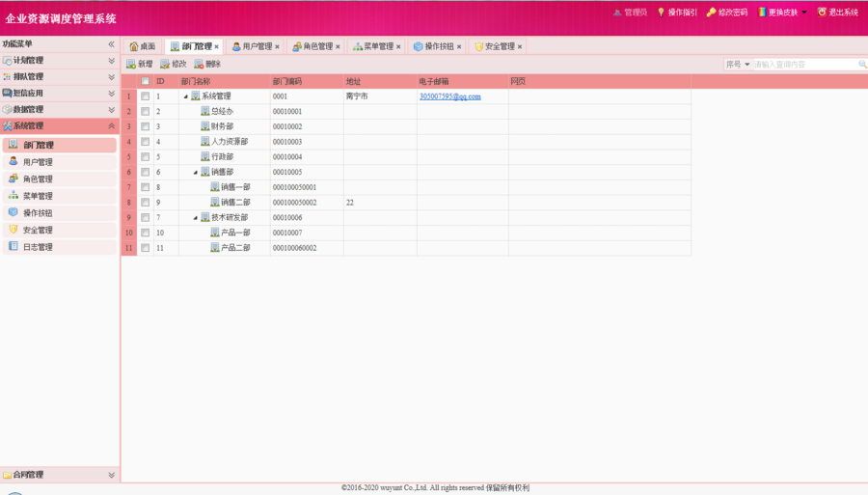This screenshot has width=868, height=495.
Task: Select the code cell 000100050002
Action: 307,203
